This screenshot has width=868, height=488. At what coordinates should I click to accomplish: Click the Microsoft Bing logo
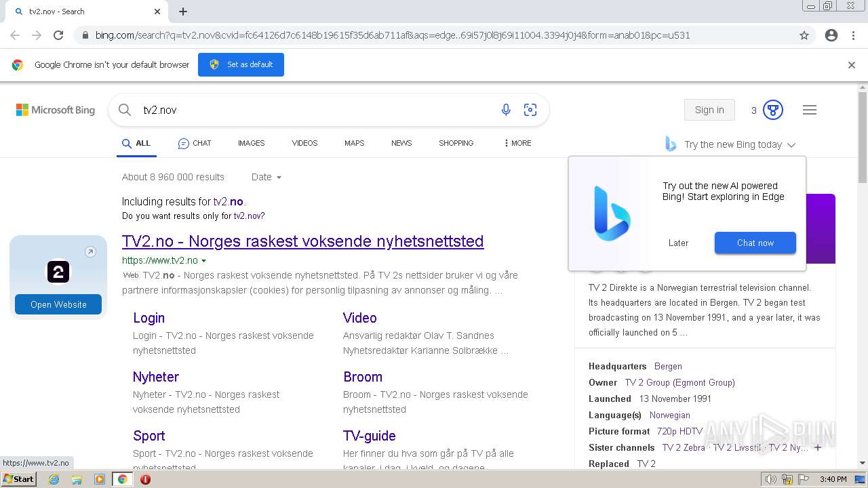pos(56,110)
